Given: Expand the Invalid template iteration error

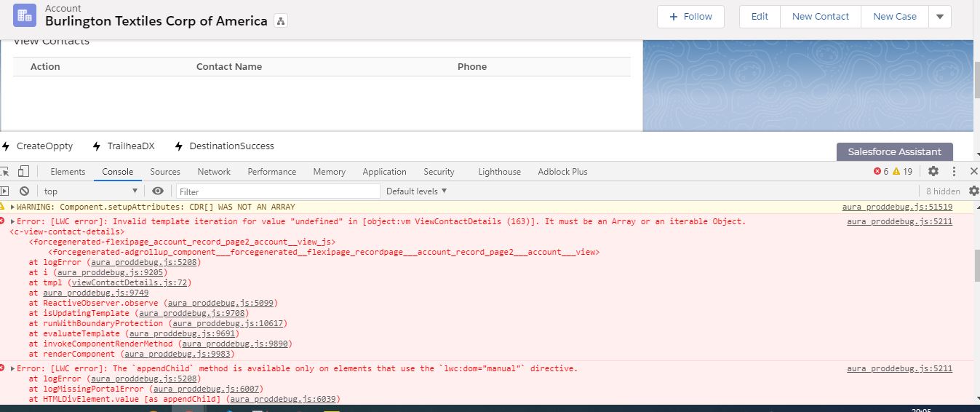Looking at the screenshot, I should tap(12, 221).
